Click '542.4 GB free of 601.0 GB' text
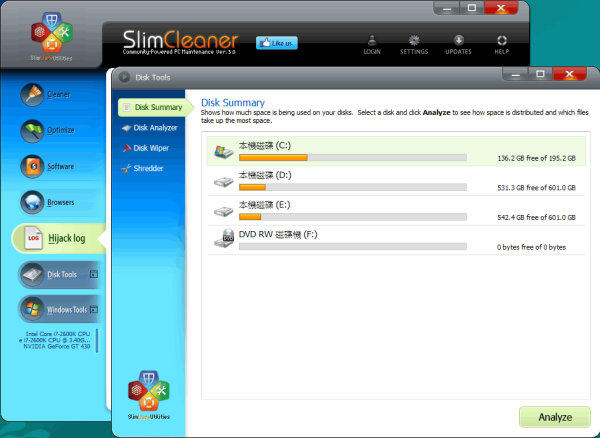 click(536, 218)
